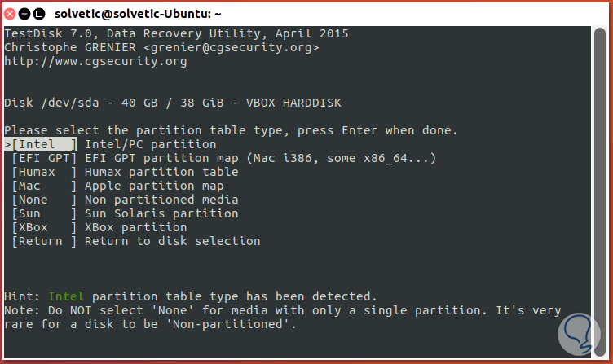Click the cgsecurity.org URL
Viewport: 613px width, 364px height.
point(95,61)
